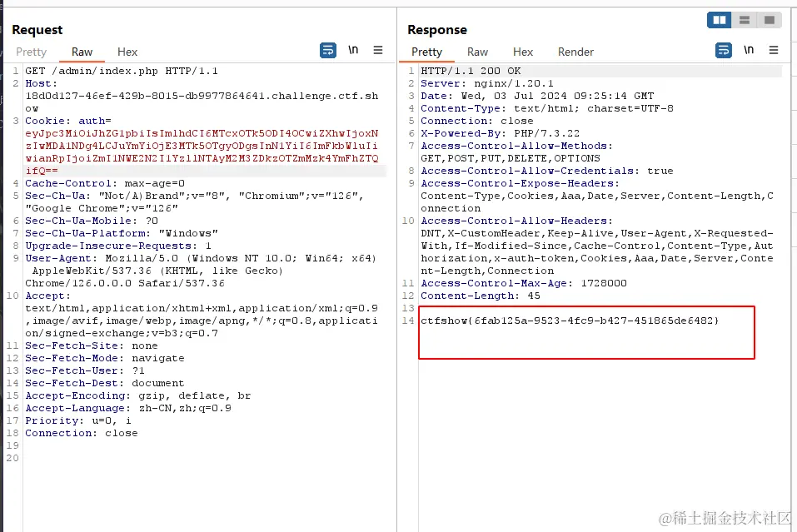Switch Request view to Raw tab
The height and width of the screenshot is (532, 797).
coord(82,52)
